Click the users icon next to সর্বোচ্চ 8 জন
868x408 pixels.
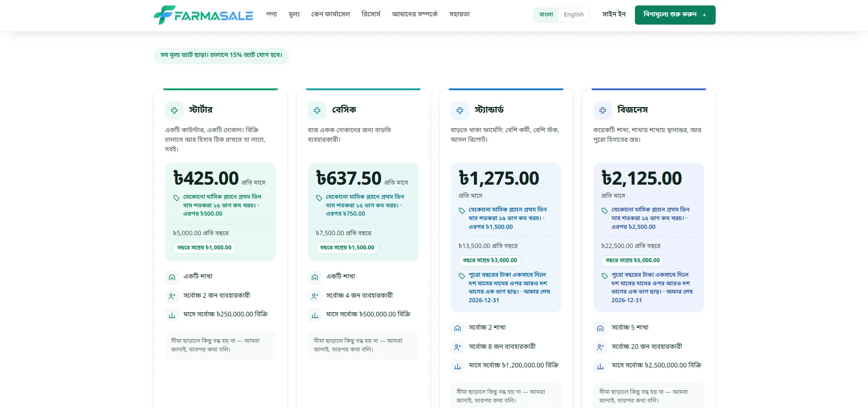pos(457,347)
